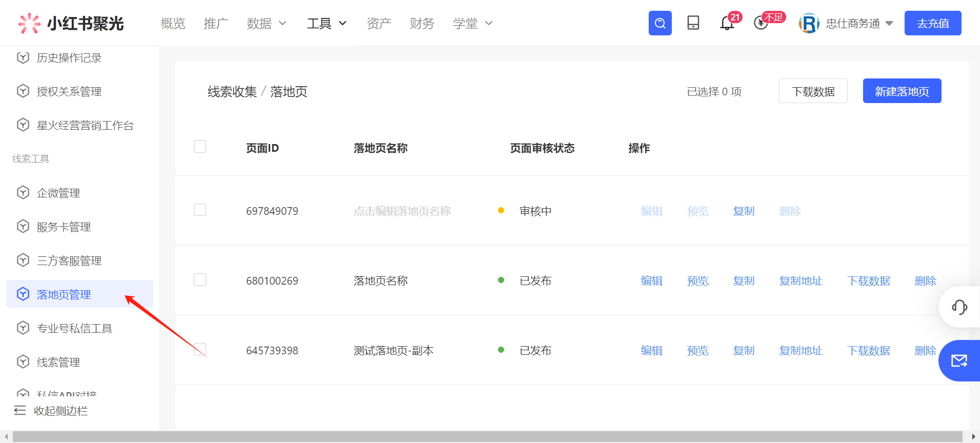Click the 点击编辑落地页名称 name field

pyautogui.click(x=402, y=211)
